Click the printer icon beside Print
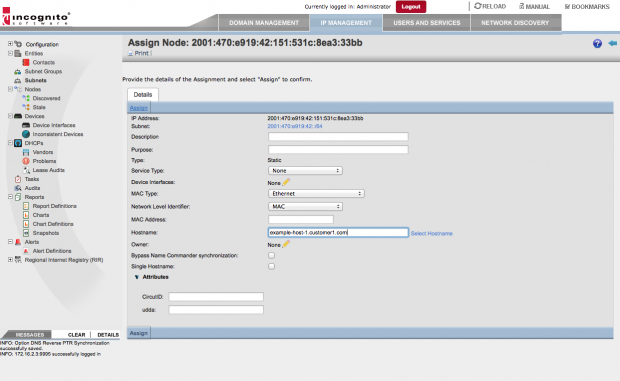This screenshot has width=620, height=381. click(x=130, y=53)
